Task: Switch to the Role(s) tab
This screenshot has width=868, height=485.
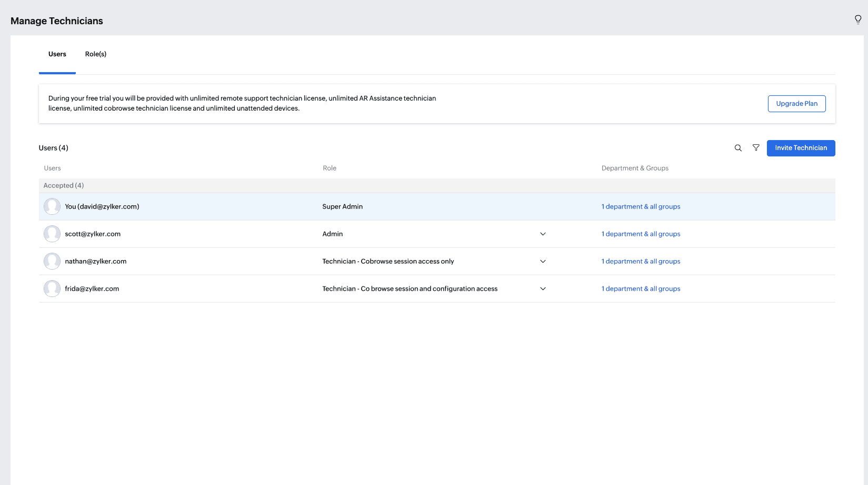Action: [x=96, y=54]
